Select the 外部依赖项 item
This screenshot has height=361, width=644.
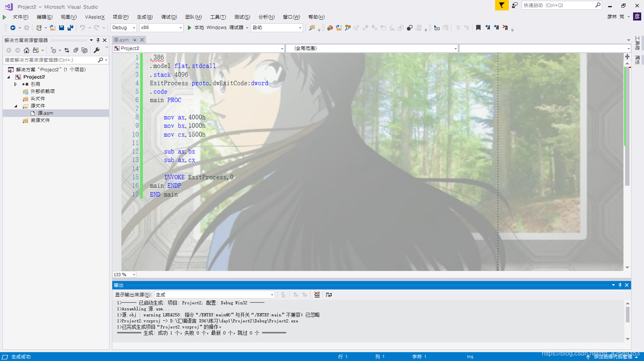43,92
